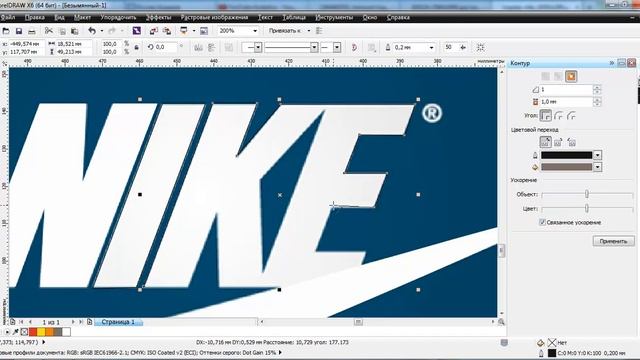
Task: Open the Справка menu
Action: pyautogui.click(x=398, y=18)
